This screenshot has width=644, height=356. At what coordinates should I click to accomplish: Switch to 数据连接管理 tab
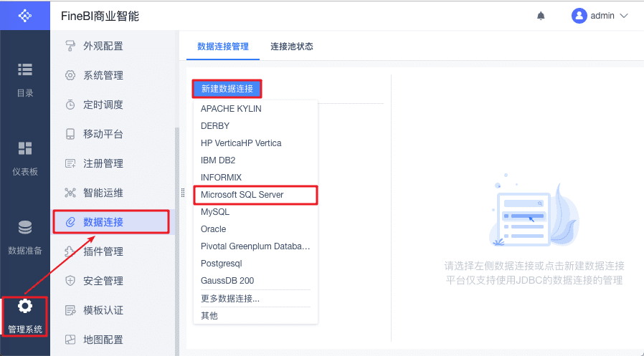tap(223, 47)
